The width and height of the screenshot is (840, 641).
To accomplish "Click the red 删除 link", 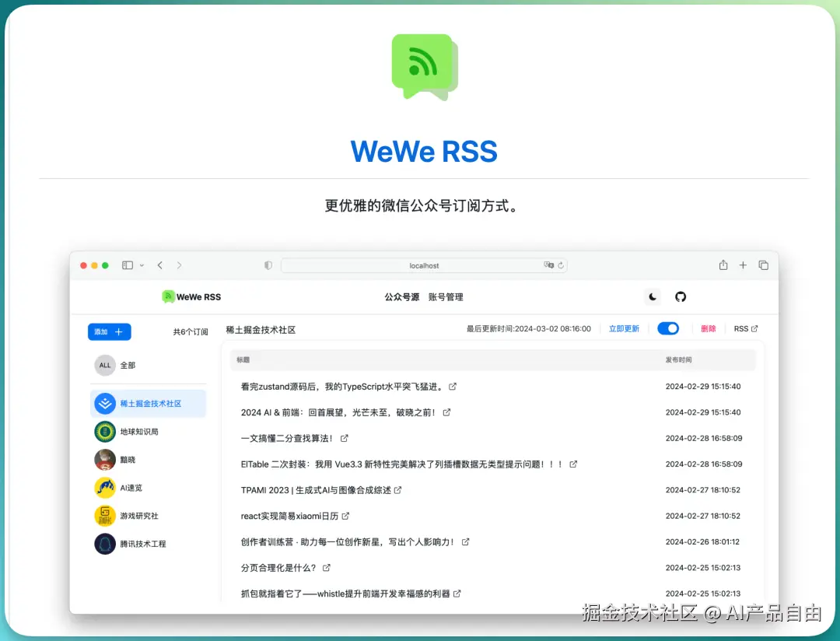I will pos(709,328).
